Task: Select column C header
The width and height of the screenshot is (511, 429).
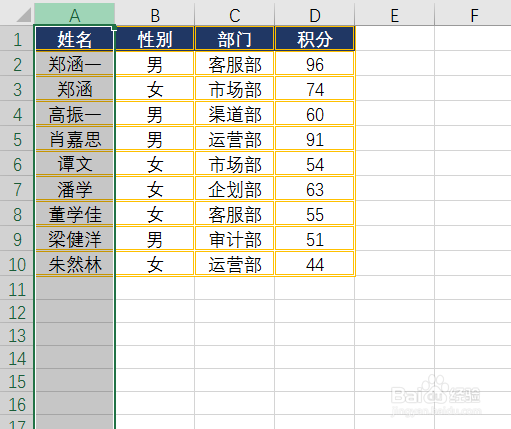Action: tap(235, 14)
